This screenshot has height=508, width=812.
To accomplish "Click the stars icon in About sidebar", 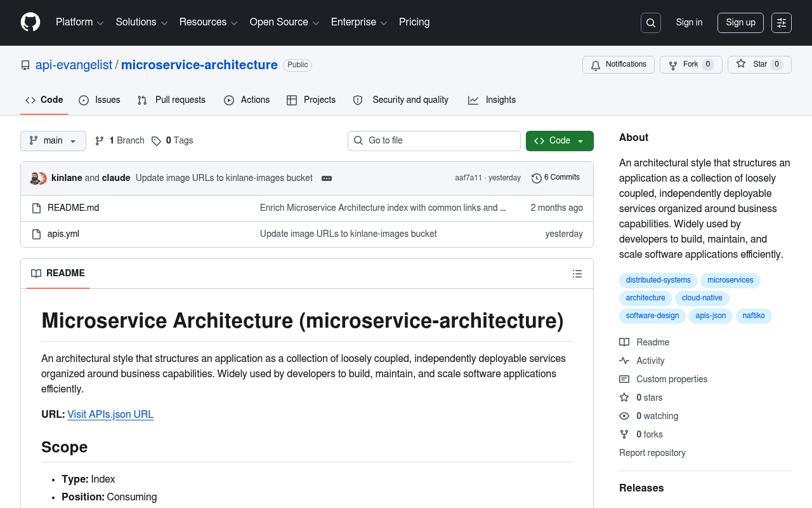I will pyautogui.click(x=624, y=398).
